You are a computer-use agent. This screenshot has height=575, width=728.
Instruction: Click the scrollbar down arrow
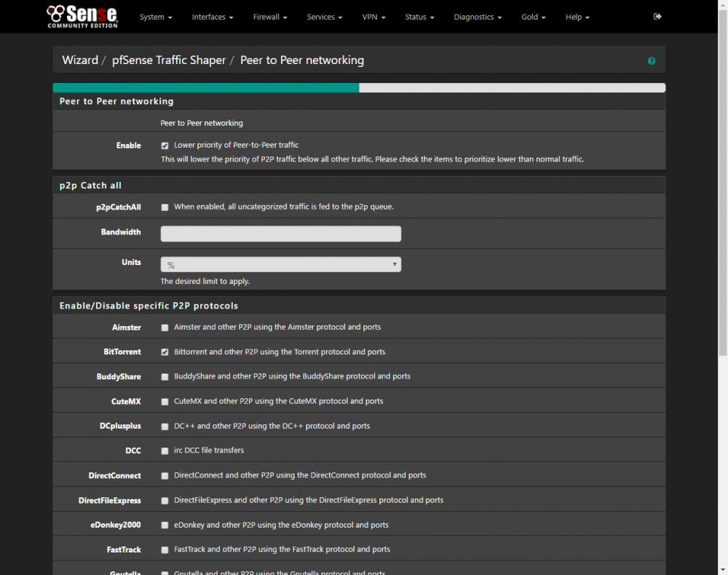click(723, 570)
